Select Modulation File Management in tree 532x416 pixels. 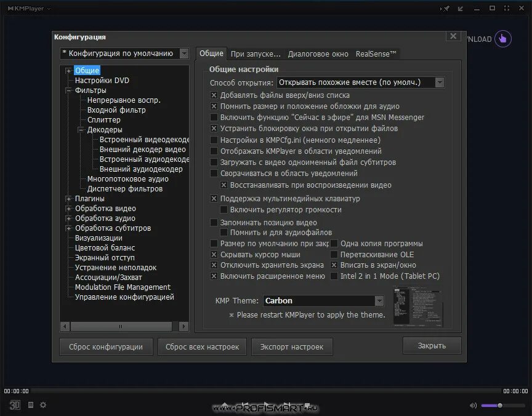point(123,287)
